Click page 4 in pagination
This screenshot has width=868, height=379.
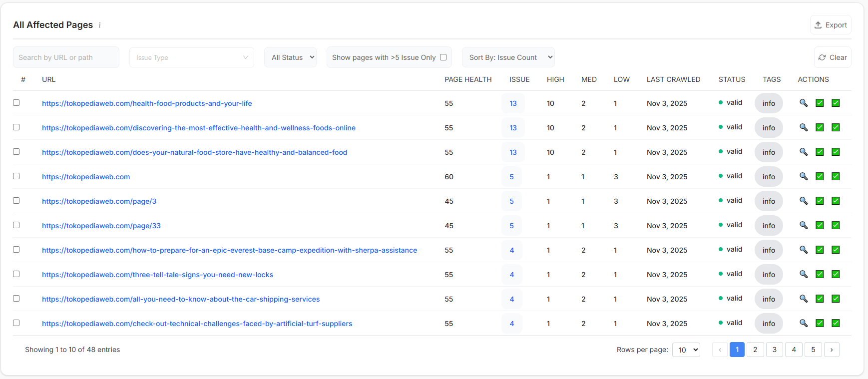coord(794,350)
